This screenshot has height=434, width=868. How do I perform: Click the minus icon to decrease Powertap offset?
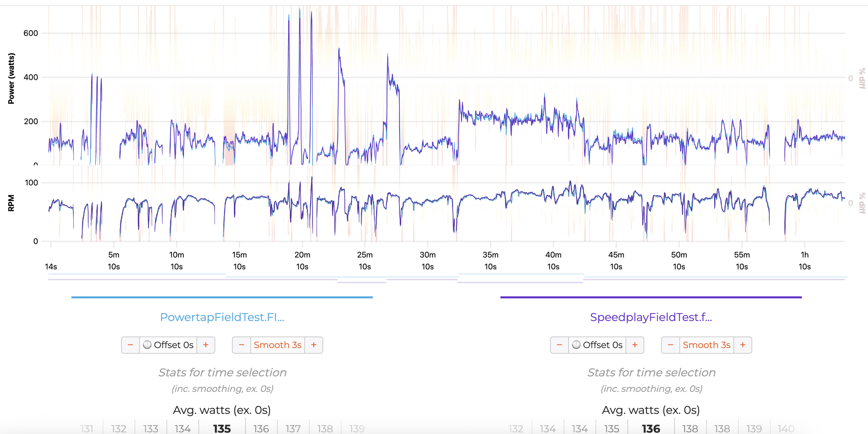pyautogui.click(x=130, y=345)
